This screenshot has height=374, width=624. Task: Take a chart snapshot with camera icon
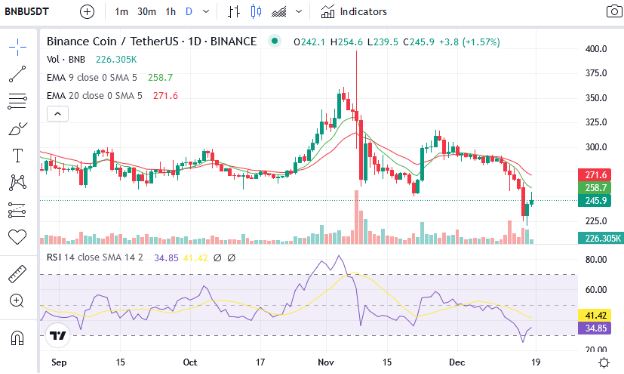click(614, 11)
